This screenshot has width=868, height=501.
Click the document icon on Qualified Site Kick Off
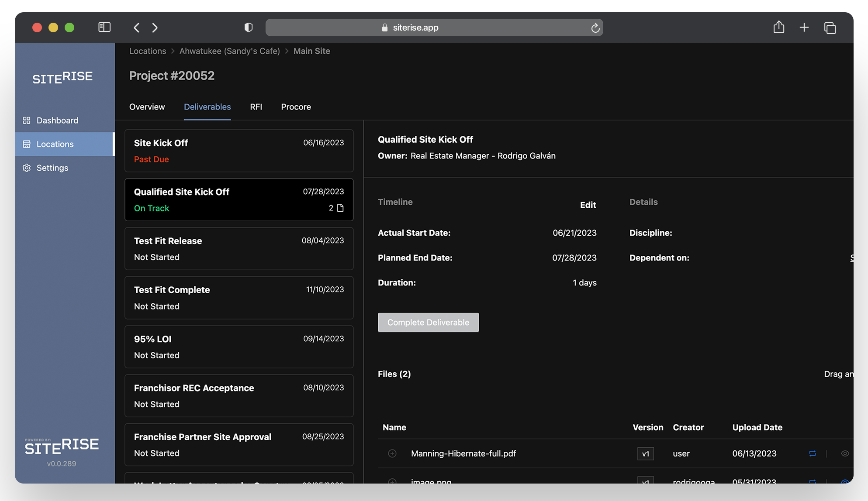[340, 208]
